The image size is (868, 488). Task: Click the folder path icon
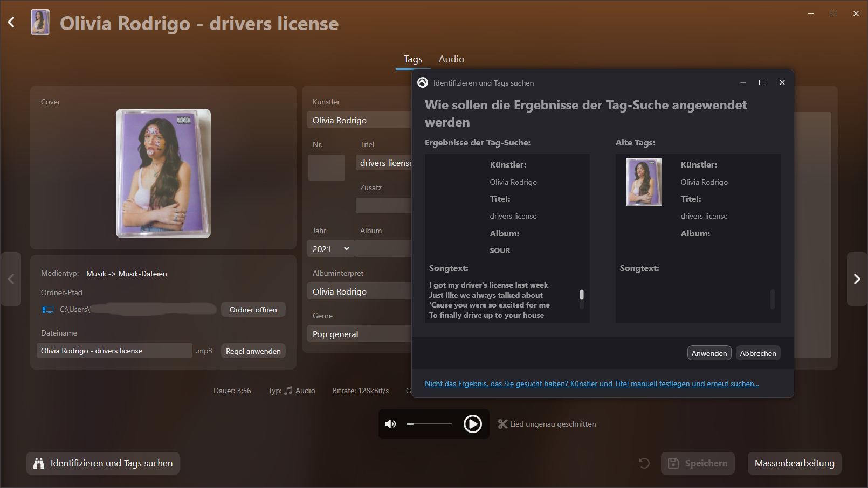[48, 309]
